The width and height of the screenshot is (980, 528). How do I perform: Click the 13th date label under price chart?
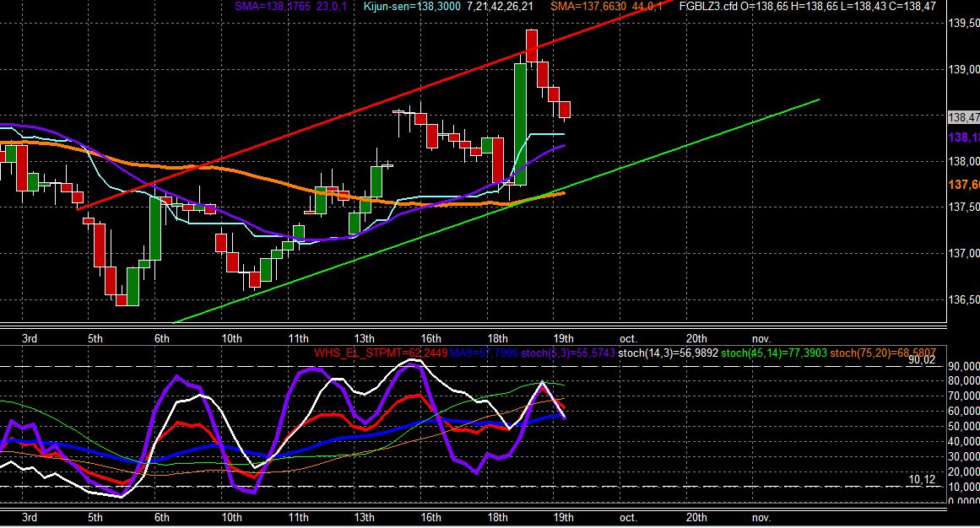pos(365,339)
